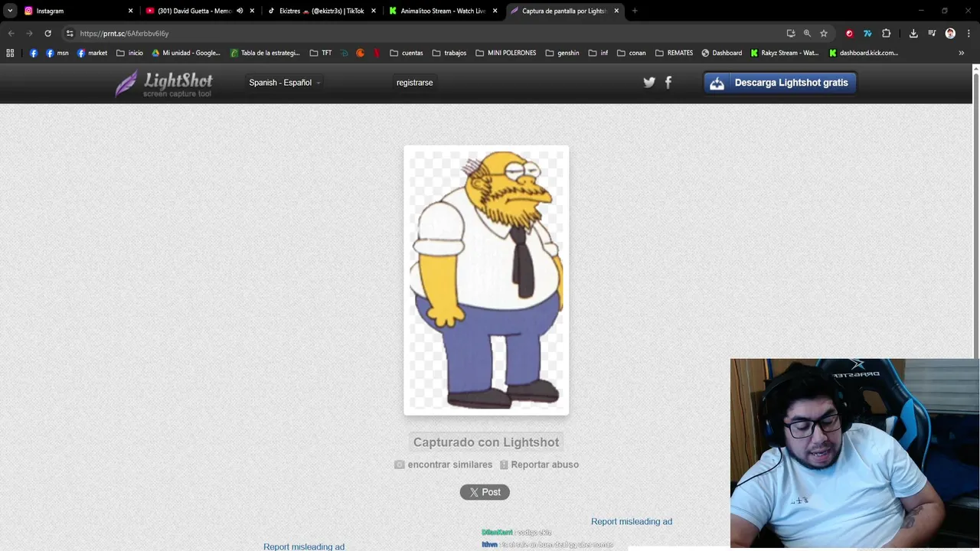Focus the prnt.sc address bar
This screenshot has width=980, height=551.
[429, 34]
